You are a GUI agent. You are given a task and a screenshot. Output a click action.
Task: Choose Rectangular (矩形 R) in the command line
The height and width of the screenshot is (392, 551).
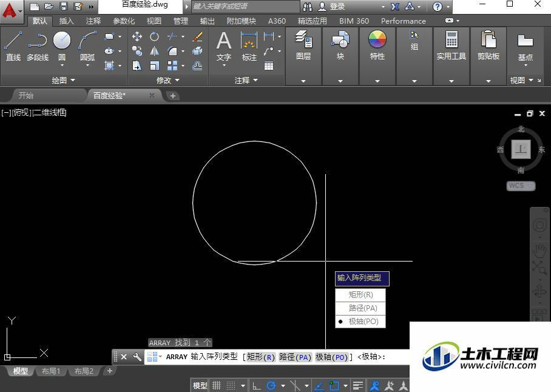pos(260,357)
